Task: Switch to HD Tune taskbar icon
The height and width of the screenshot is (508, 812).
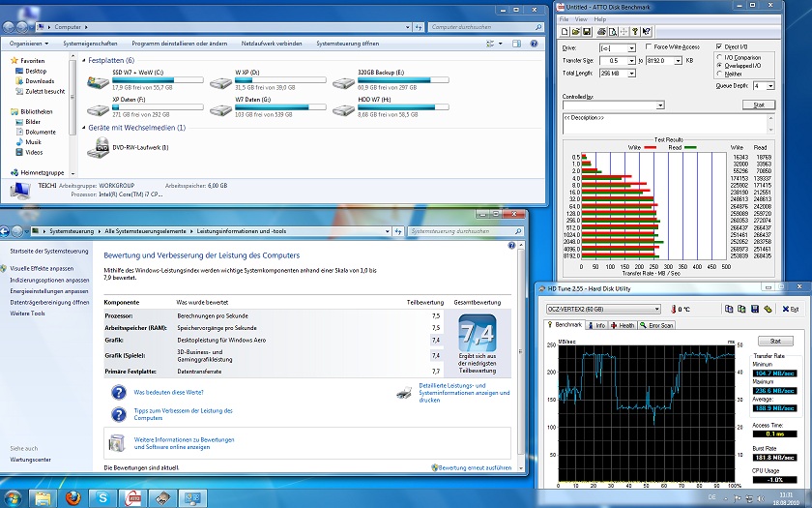Action: (162, 498)
